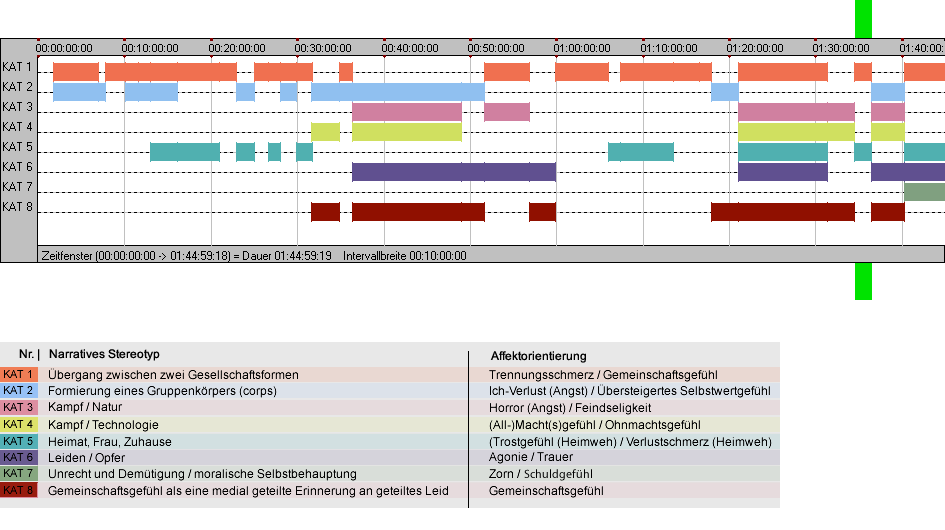This screenshot has width=945, height=530.
Task: Click the 'Narratives Stereotyp' column header
Action: [104, 355]
